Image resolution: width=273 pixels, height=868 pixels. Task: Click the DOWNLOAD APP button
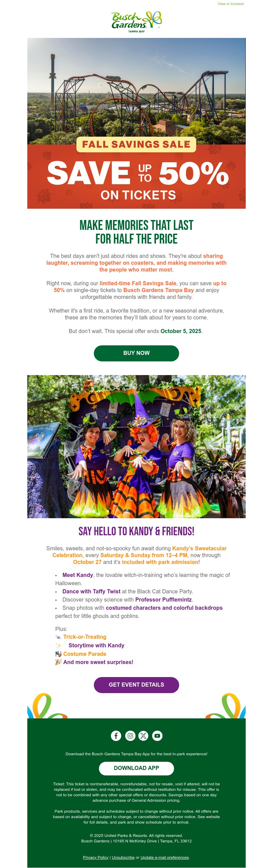[x=136, y=768]
